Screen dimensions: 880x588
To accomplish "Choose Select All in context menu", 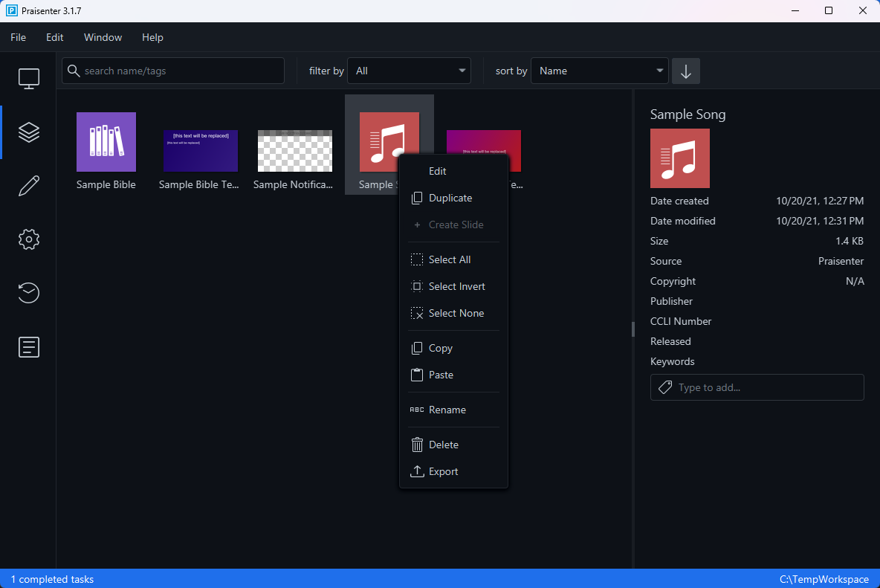I will pos(450,260).
